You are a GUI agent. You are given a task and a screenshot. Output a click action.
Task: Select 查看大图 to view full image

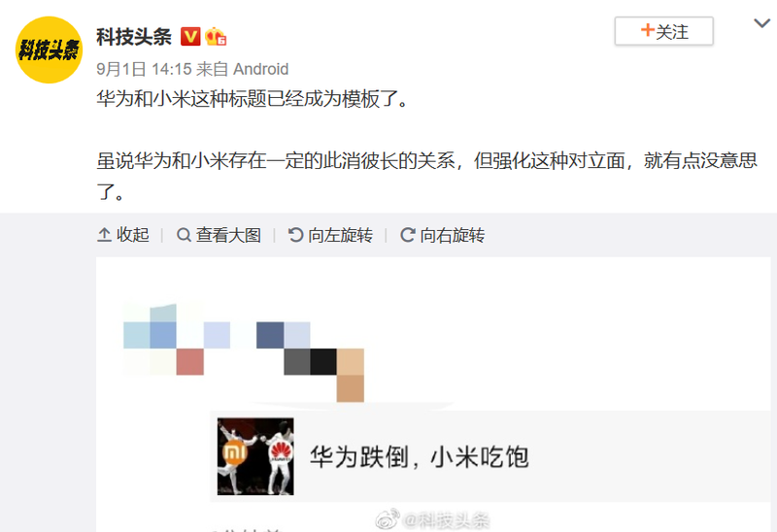[x=228, y=235]
